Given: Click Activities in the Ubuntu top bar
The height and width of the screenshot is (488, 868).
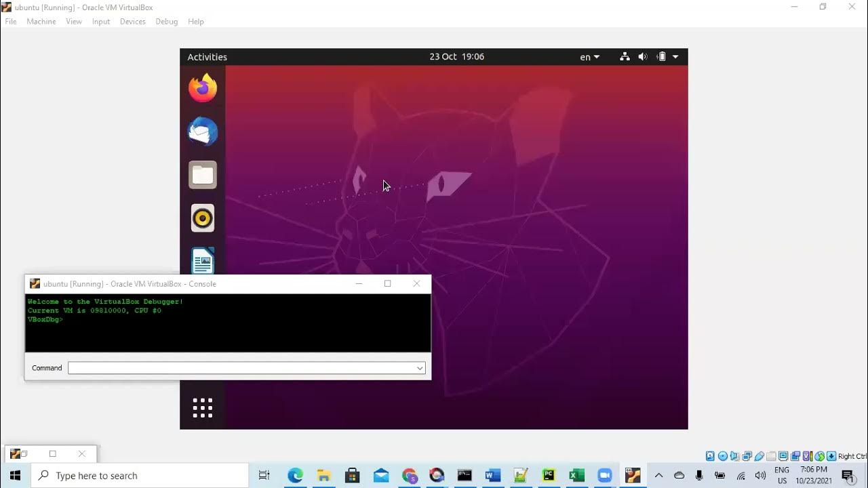Looking at the screenshot, I should coord(207,57).
